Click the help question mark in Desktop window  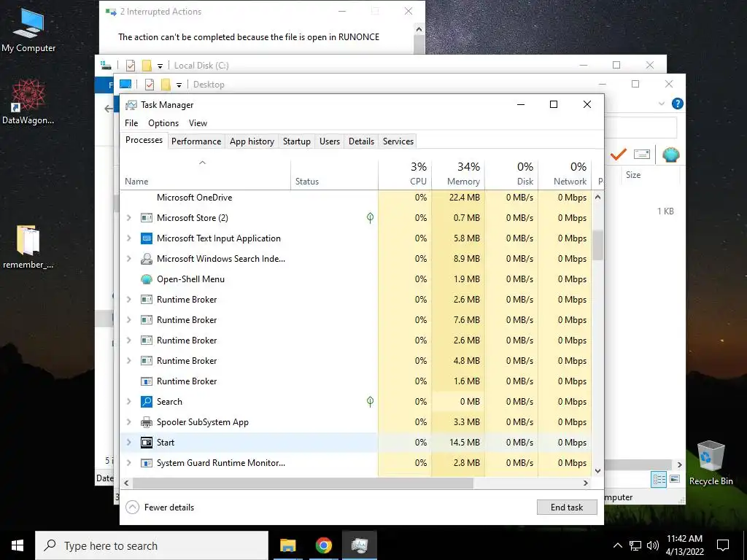point(677,104)
